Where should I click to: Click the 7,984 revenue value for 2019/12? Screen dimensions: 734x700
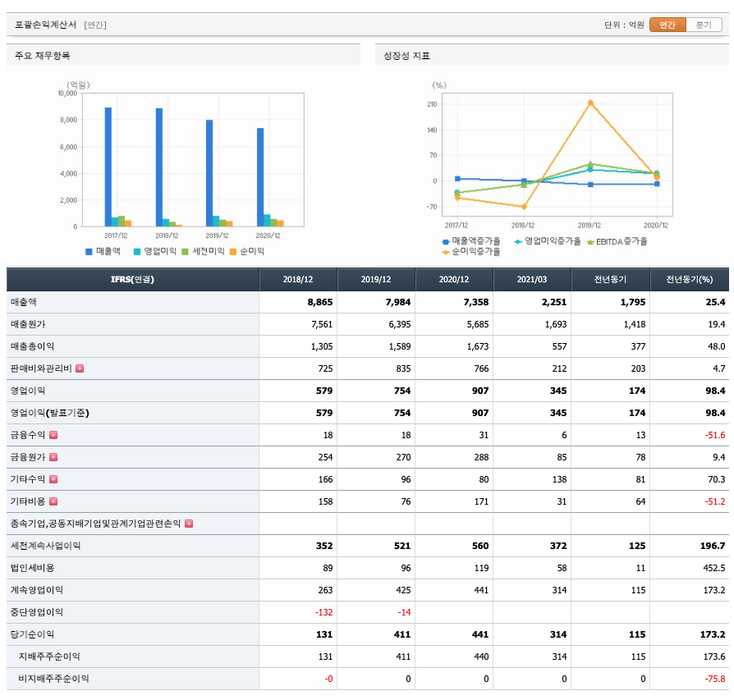point(398,302)
